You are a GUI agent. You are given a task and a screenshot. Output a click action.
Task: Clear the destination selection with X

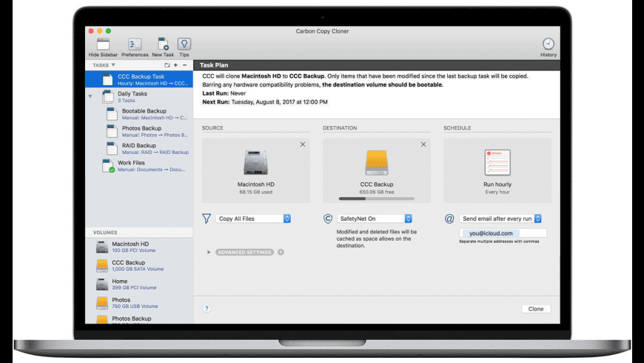pyautogui.click(x=423, y=144)
